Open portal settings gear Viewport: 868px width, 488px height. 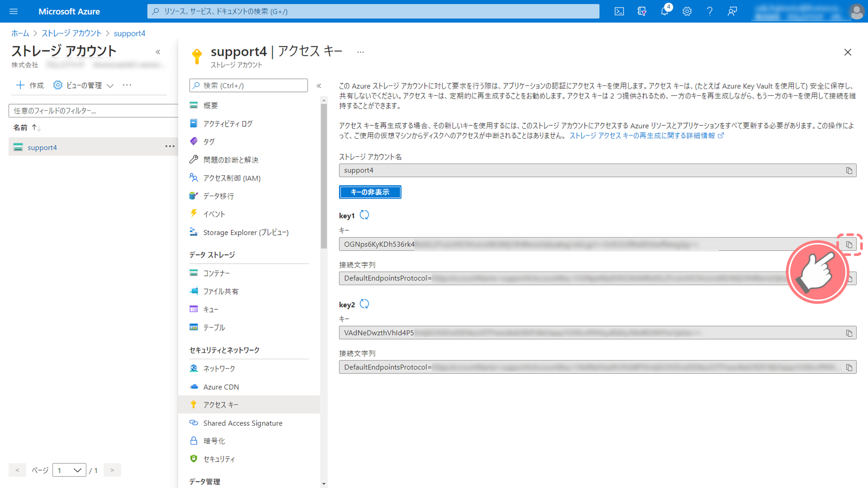pyautogui.click(x=687, y=11)
